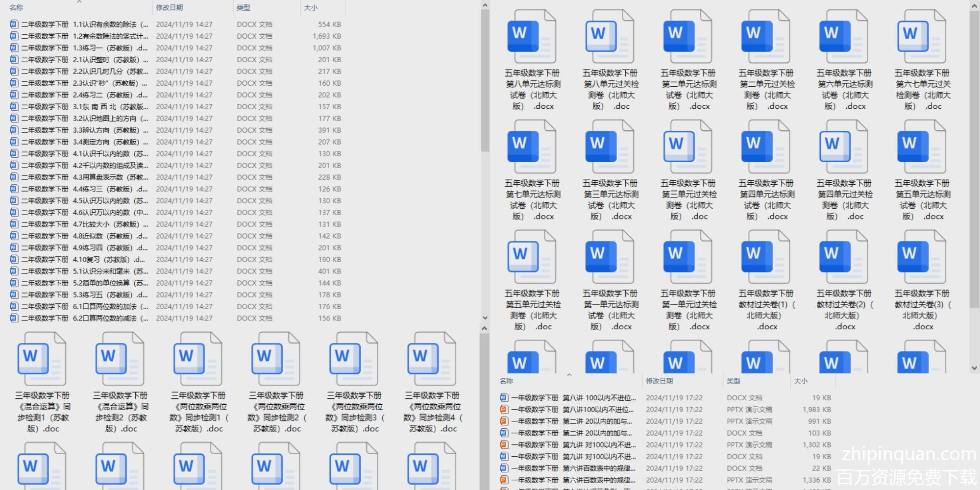
Task: Select Word icon of 三年级《混合运算》同步检测2
Action: 120,360
